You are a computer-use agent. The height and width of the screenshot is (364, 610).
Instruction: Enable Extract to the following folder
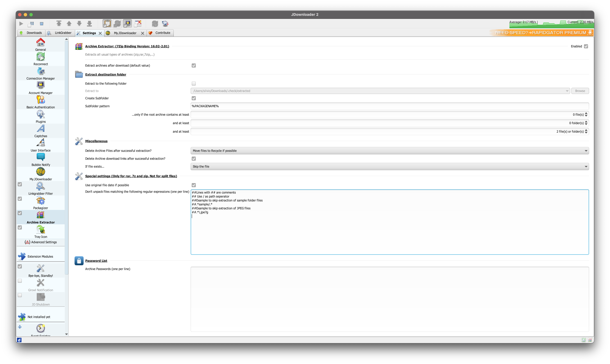click(194, 84)
